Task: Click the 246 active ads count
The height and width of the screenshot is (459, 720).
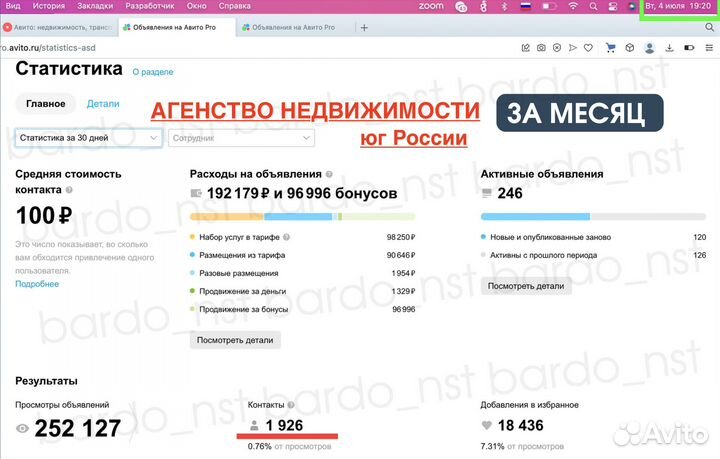Action: click(510, 193)
